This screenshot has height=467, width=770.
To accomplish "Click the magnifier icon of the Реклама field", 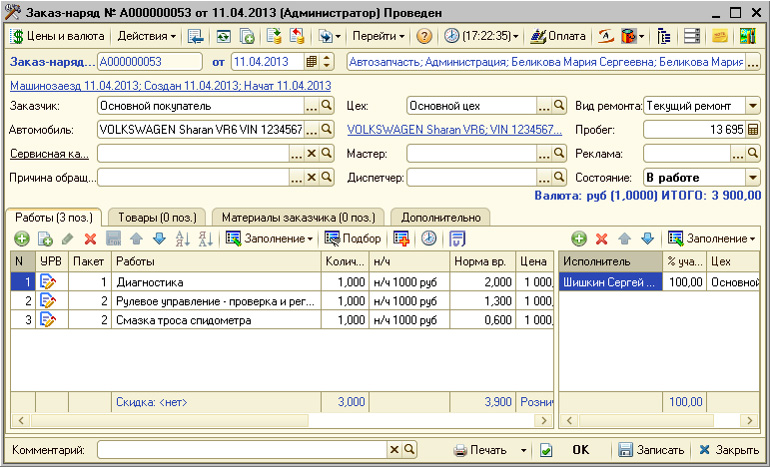I will click(x=753, y=153).
